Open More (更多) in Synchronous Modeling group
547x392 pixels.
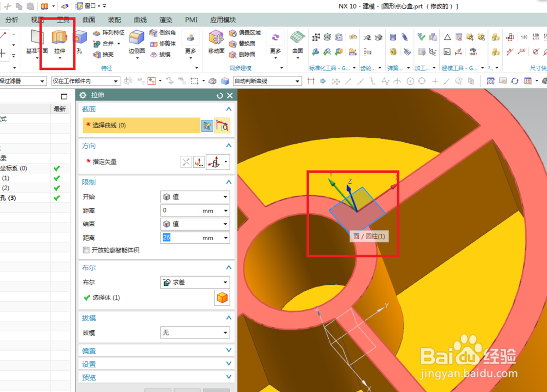(x=275, y=44)
